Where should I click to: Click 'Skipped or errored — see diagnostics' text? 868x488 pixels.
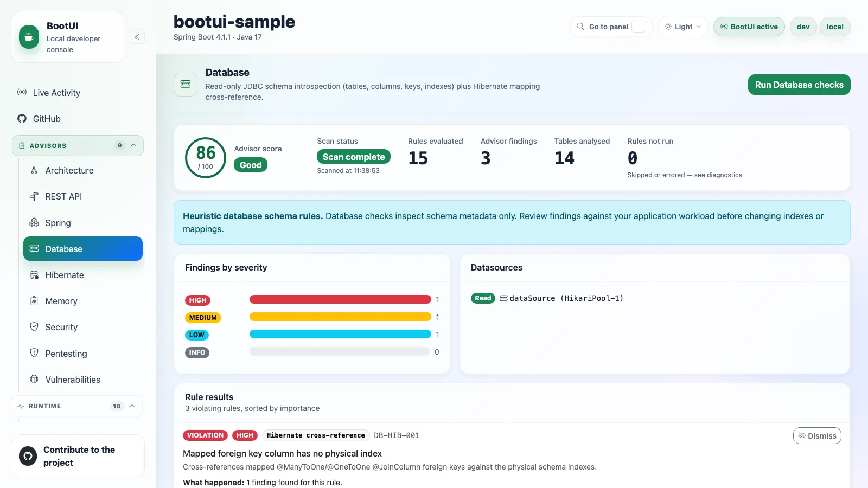coord(685,175)
